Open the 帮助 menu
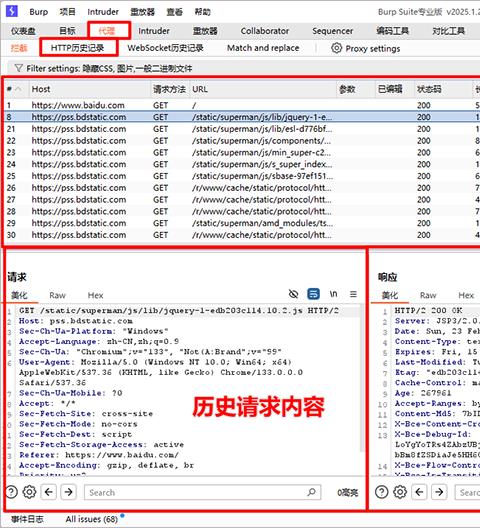480x528 pixels. coord(202,12)
